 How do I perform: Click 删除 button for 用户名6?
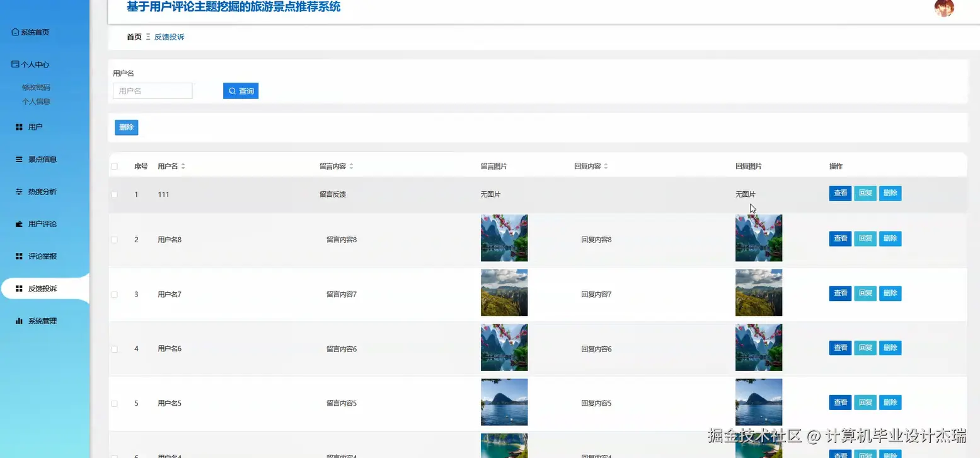891,348
